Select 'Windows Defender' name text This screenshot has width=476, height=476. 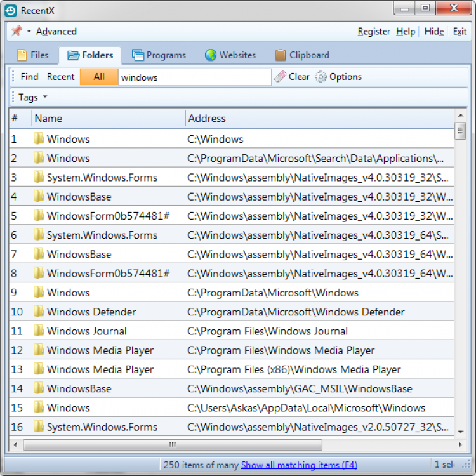point(91,312)
